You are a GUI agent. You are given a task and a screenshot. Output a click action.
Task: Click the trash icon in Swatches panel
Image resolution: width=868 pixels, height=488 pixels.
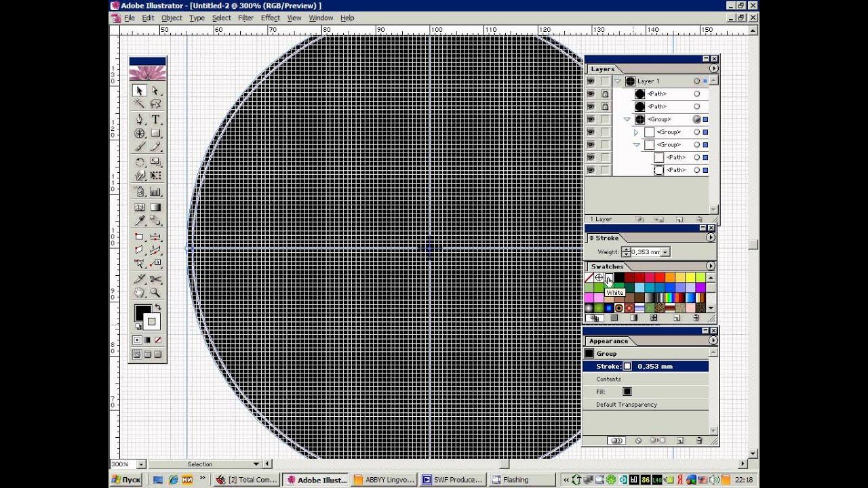pyautogui.click(x=696, y=318)
